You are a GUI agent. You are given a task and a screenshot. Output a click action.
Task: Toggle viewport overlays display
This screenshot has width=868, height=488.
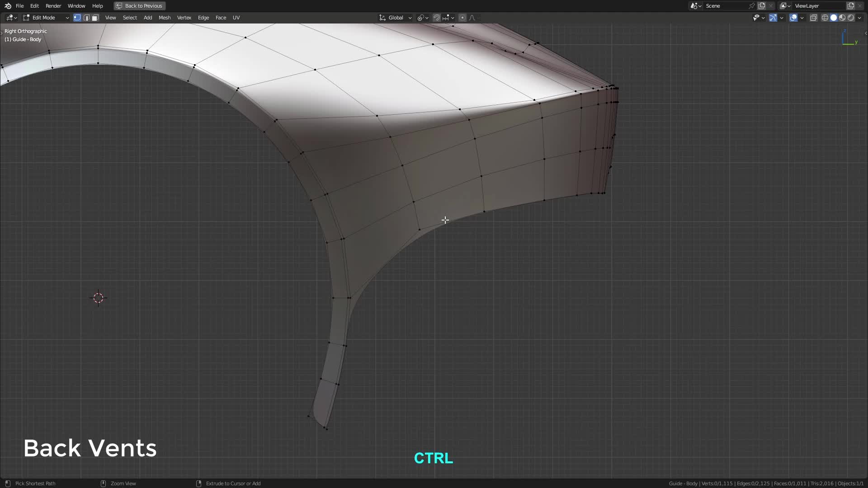793,18
